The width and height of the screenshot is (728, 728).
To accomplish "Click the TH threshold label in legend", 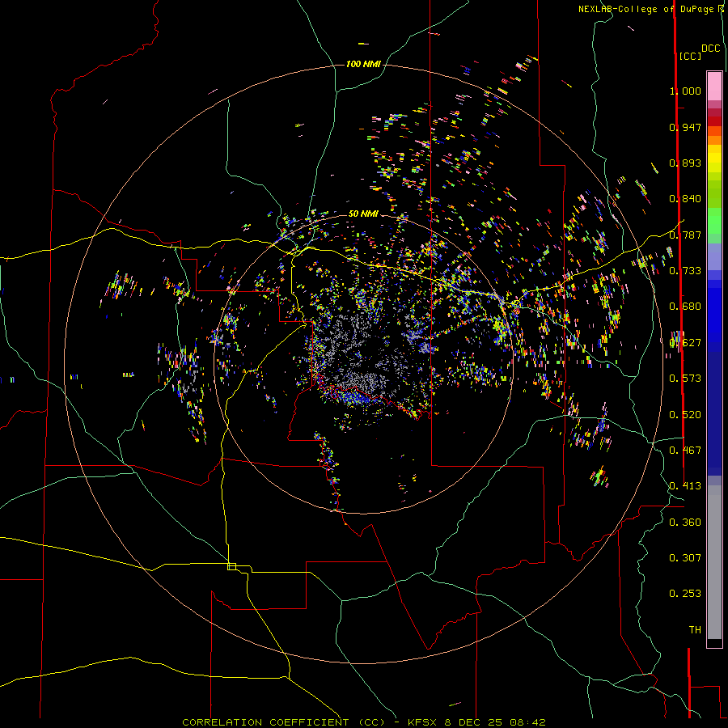I will point(695,630).
